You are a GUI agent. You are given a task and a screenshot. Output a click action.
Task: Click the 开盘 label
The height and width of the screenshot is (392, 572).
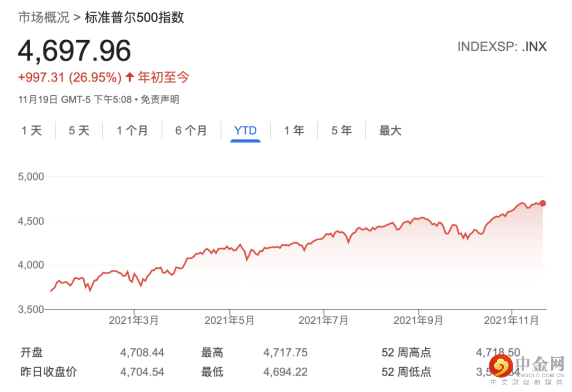[32, 353]
